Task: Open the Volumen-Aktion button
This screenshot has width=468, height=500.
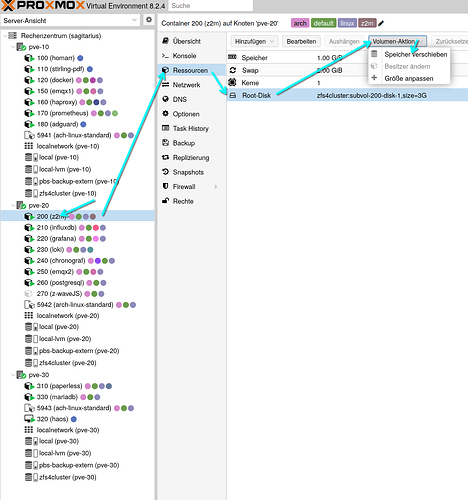Action: tap(397, 41)
